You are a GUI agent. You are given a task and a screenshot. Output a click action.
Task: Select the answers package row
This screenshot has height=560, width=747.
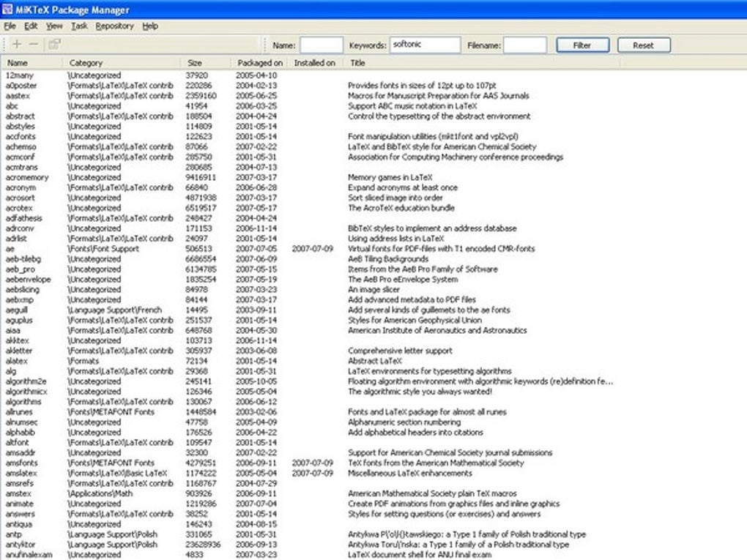[x=310, y=515]
